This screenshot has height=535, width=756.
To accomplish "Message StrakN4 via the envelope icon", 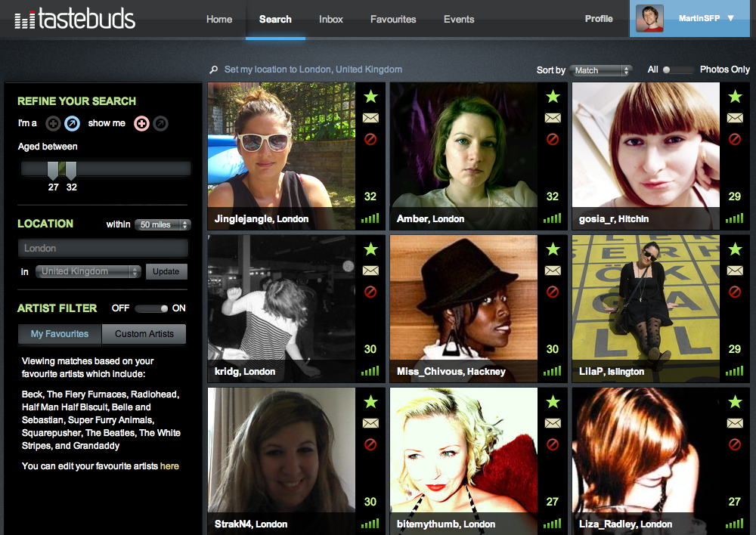I will tap(370, 423).
